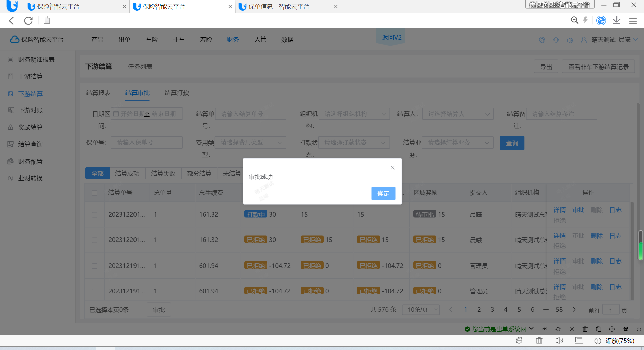
Task: Click the settings gear in the platform header
Action: (542, 40)
